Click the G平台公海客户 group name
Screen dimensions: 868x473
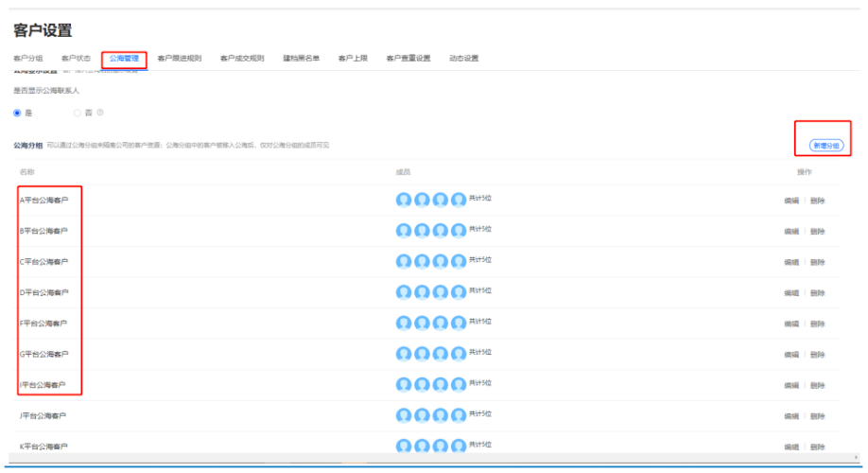point(43,354)
